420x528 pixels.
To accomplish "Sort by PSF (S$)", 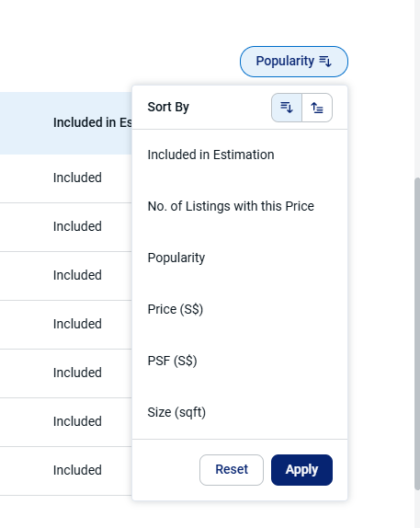I will click(x=240, y=361).
